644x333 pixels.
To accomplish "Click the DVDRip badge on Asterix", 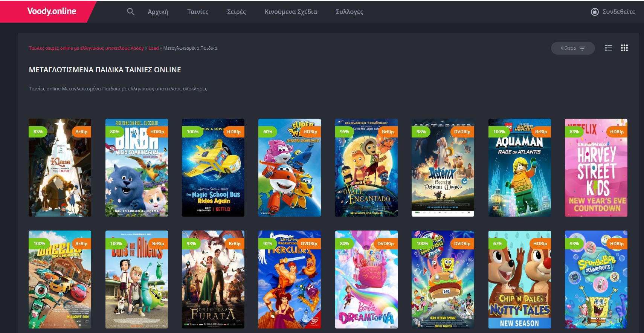I will point(462,132).
